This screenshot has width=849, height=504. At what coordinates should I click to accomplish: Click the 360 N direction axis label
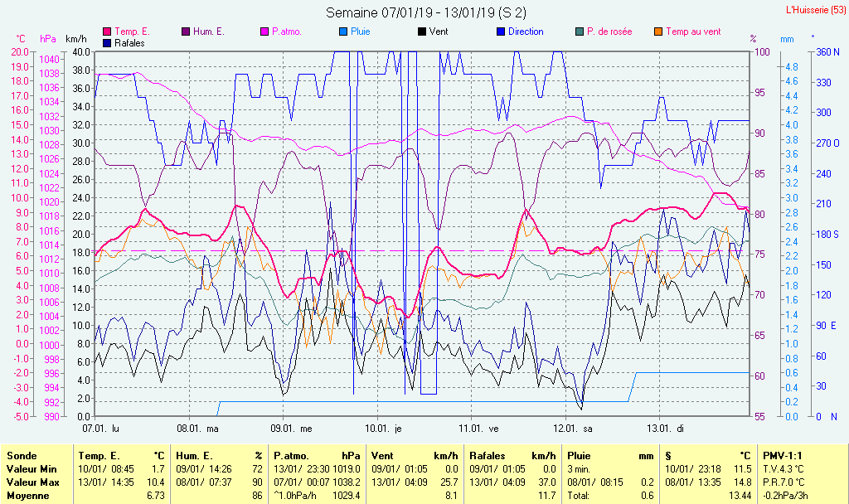[x=828, y=52]
